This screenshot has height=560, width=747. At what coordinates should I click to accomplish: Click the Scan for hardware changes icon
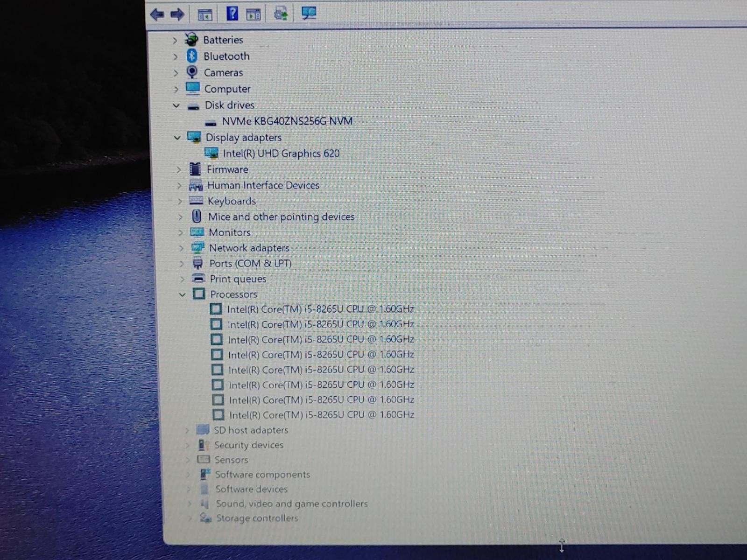click(x=309, y=13)
